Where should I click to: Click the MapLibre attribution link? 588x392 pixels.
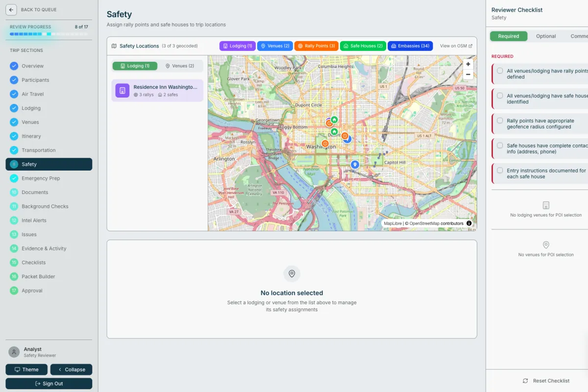(392, 223)
